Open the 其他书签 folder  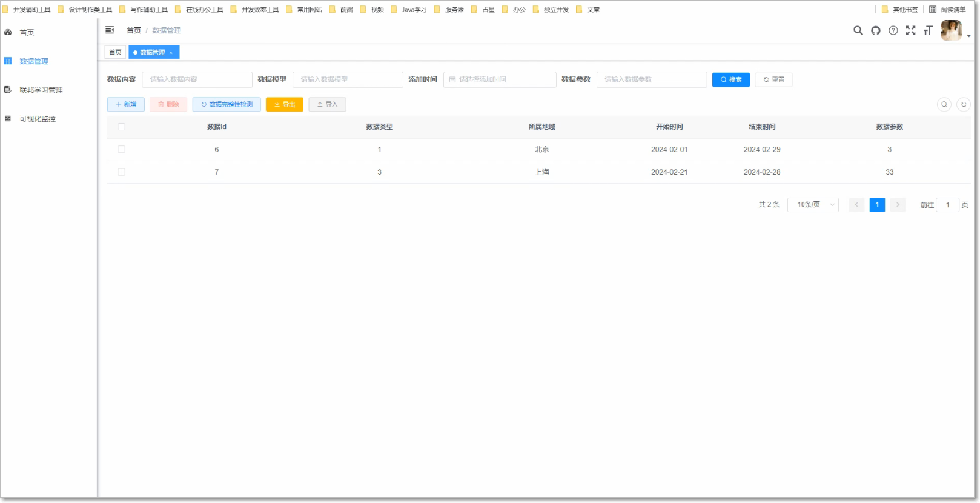[900, 10]
